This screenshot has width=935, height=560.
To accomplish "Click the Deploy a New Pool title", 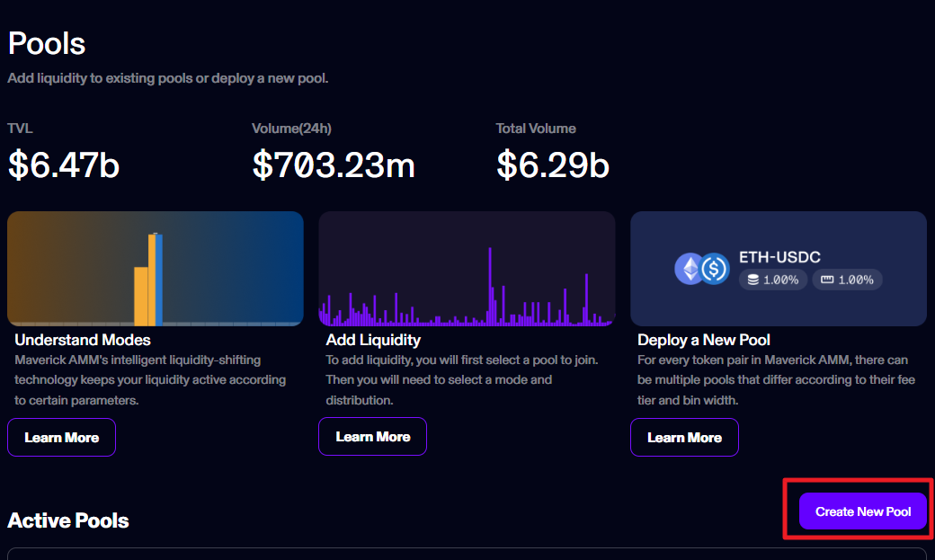I will click(x=704, y=340).
